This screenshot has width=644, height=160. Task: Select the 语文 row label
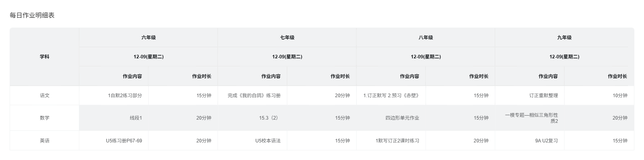(x=45, y=96)
